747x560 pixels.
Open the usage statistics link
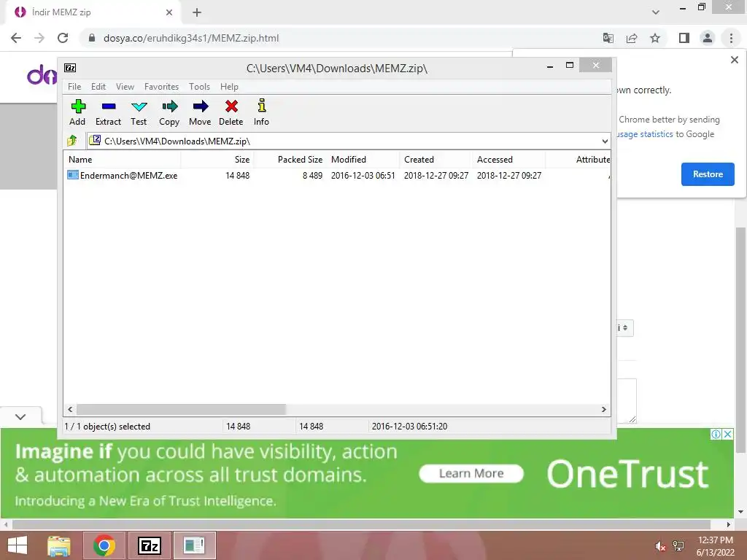[645, 134]
